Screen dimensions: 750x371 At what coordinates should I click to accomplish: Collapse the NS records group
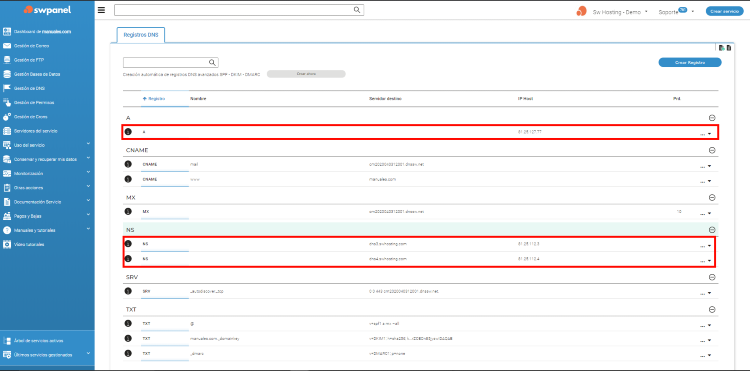[712, 229]
